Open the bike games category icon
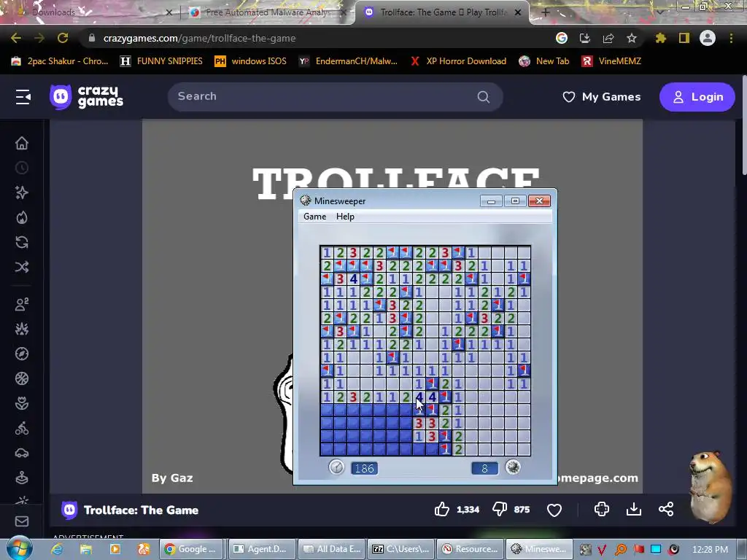747x560 pixels. click(x=21, y=428)
